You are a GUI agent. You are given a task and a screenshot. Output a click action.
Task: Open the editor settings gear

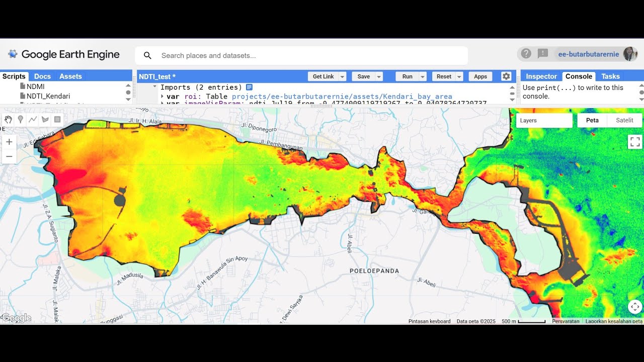[x=506, y=76]
